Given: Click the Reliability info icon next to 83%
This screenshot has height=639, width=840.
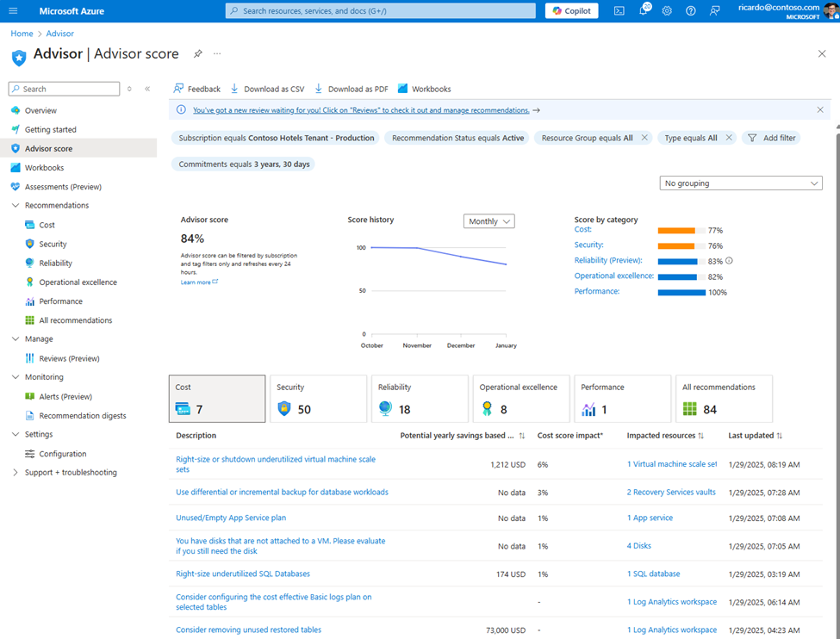Looking at the screenshot, I should pos(729,261).
